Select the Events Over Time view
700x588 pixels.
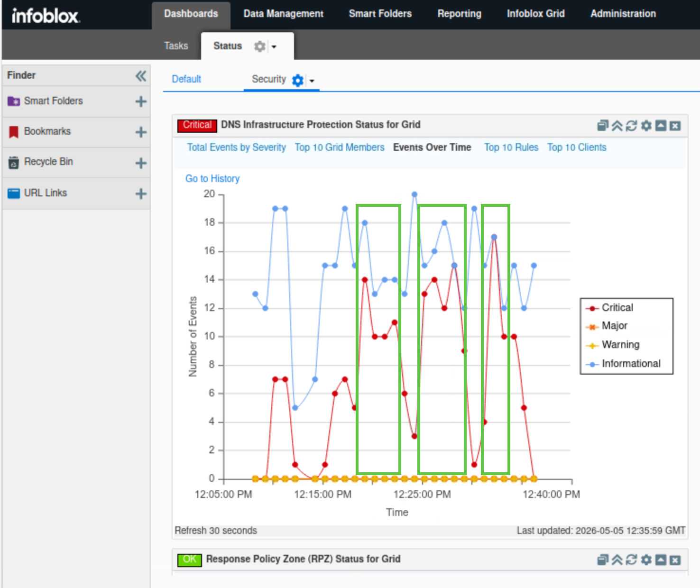click(x=432, y=147)
